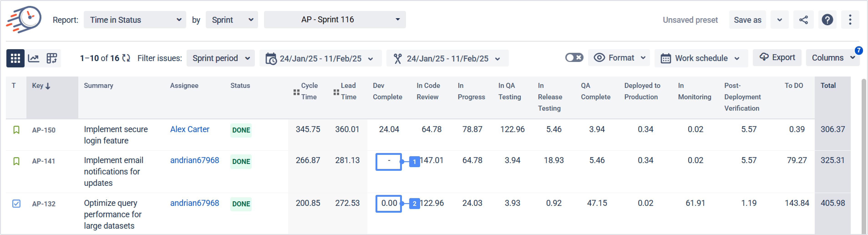Viewport: 868px width, 235px height.
Task: Click the share icon
Action: point(803,20)
